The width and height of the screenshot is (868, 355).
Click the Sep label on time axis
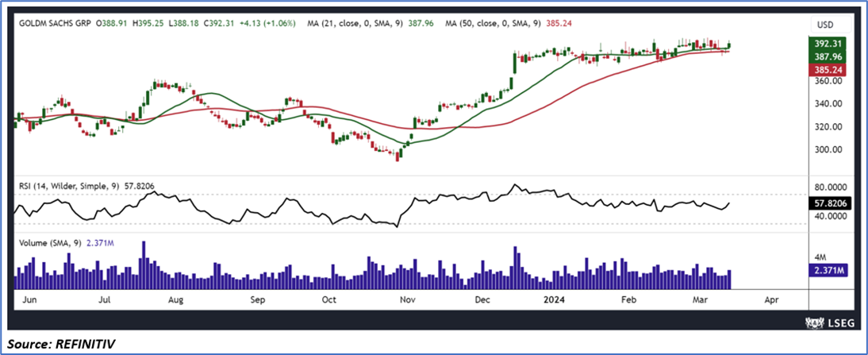coord(259,299)
